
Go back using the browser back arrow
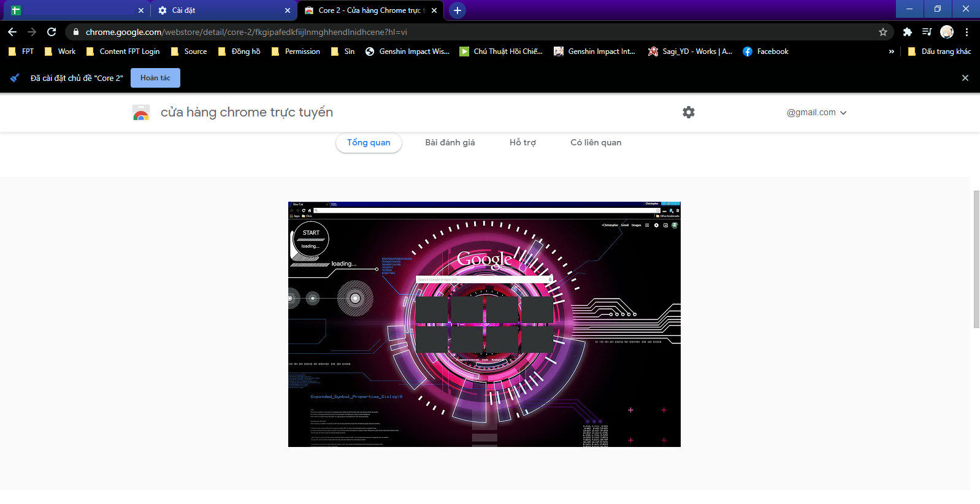coord(12,32)
